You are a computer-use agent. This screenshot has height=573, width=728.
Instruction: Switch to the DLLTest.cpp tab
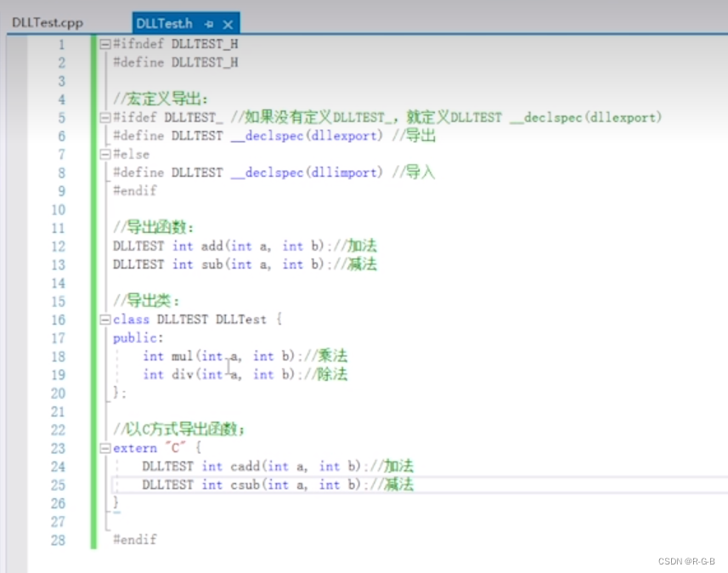click(x=48, y=23)
